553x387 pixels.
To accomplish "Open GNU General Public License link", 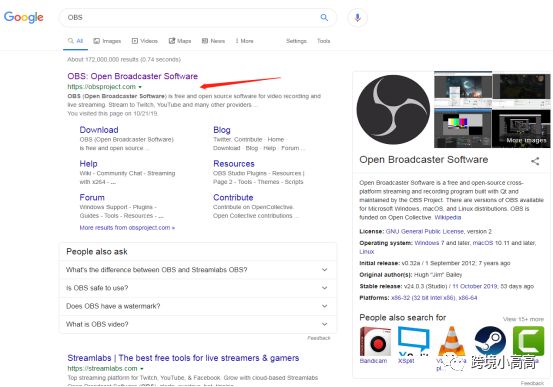I will pyautogui.click(x=425, y=231).
